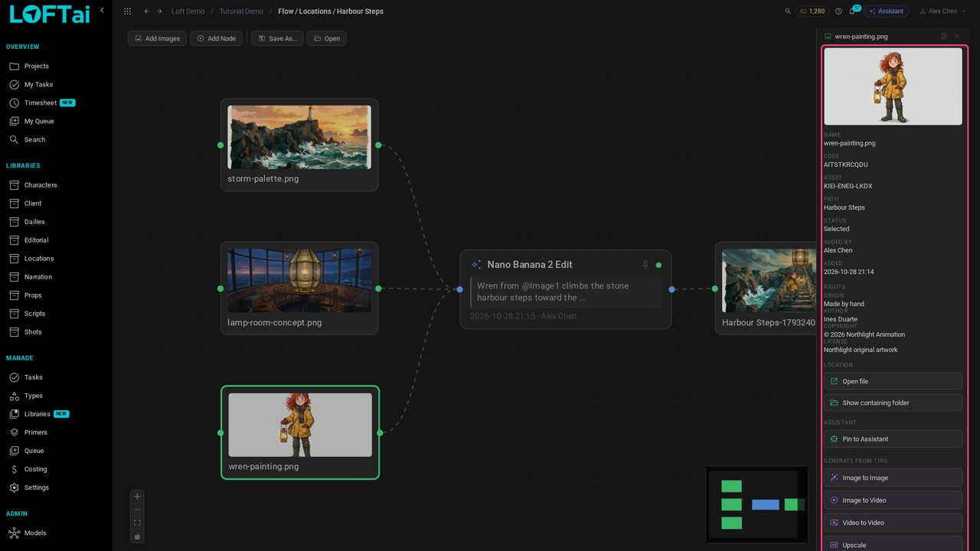980x551 pixels.
Task: Click Open file in details panel
Action: 893,381
